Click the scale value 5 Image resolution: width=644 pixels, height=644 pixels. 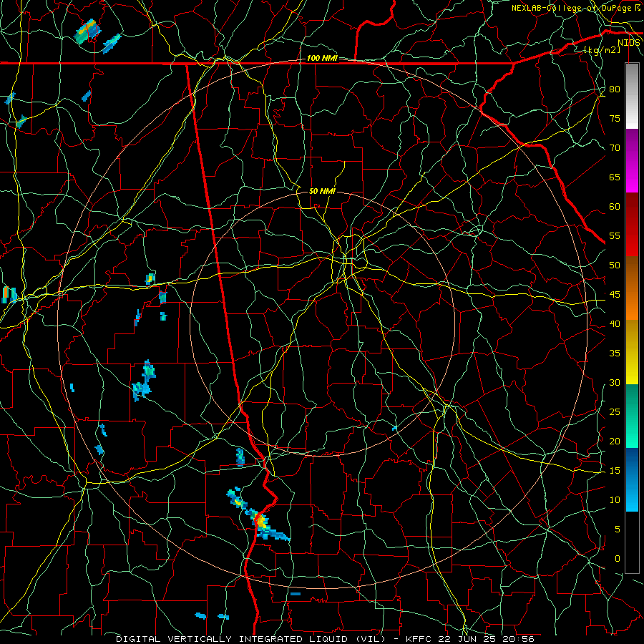click(618, 530)
